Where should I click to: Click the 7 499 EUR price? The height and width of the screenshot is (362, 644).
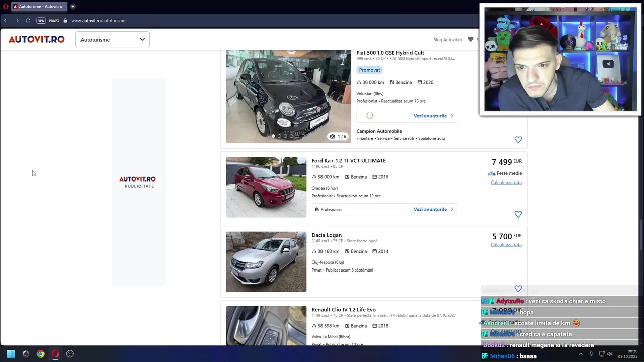click(x=506, y=162)
